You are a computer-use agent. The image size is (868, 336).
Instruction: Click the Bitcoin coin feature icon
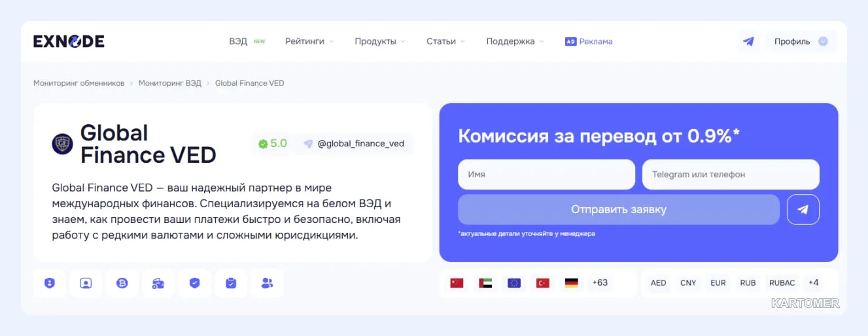[122, 283]
